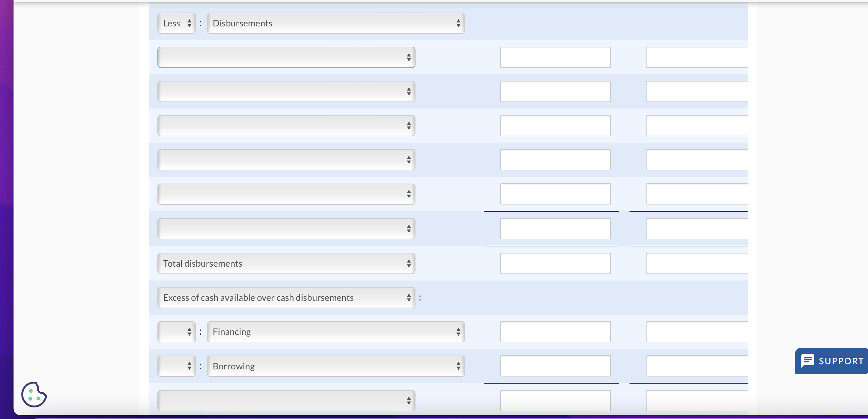Open the Support chat button
The image size is (868, 419).
(x=831, y=361)
